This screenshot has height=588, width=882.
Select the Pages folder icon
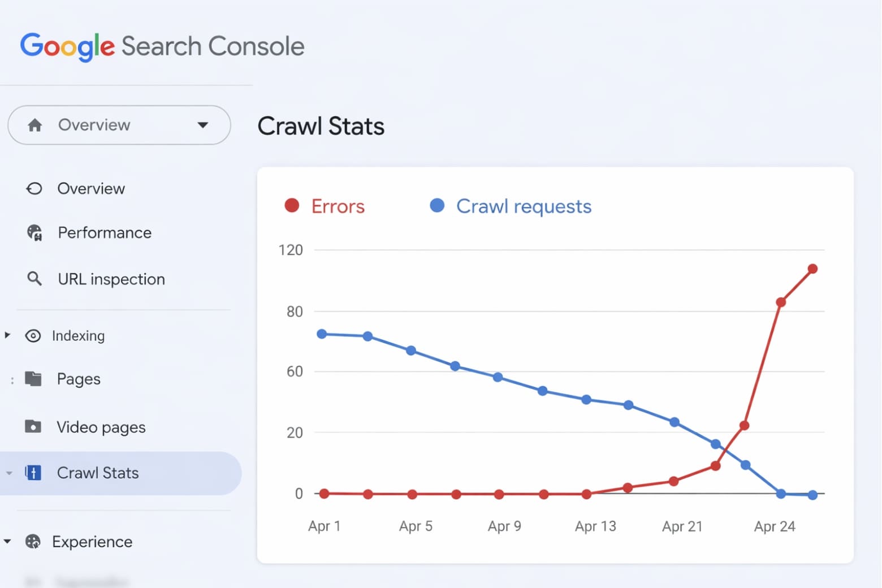pos(34,379)
